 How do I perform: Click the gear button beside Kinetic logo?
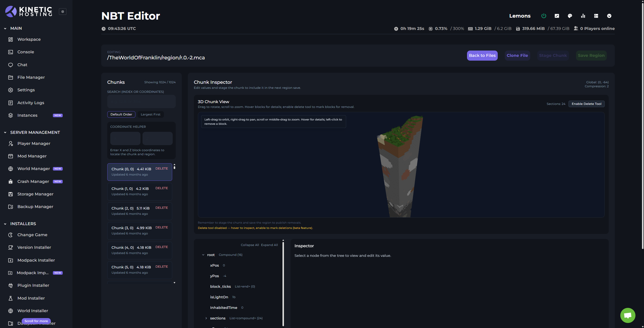coord(63,12)
